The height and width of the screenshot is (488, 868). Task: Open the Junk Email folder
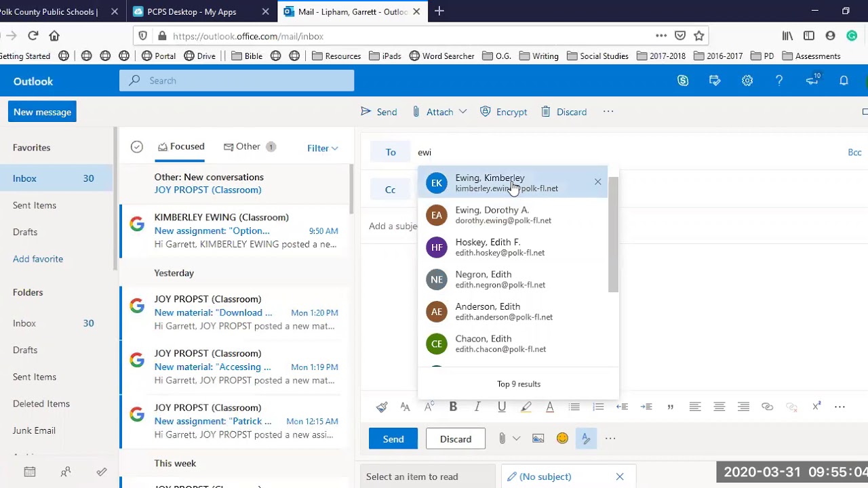point(34,430)
